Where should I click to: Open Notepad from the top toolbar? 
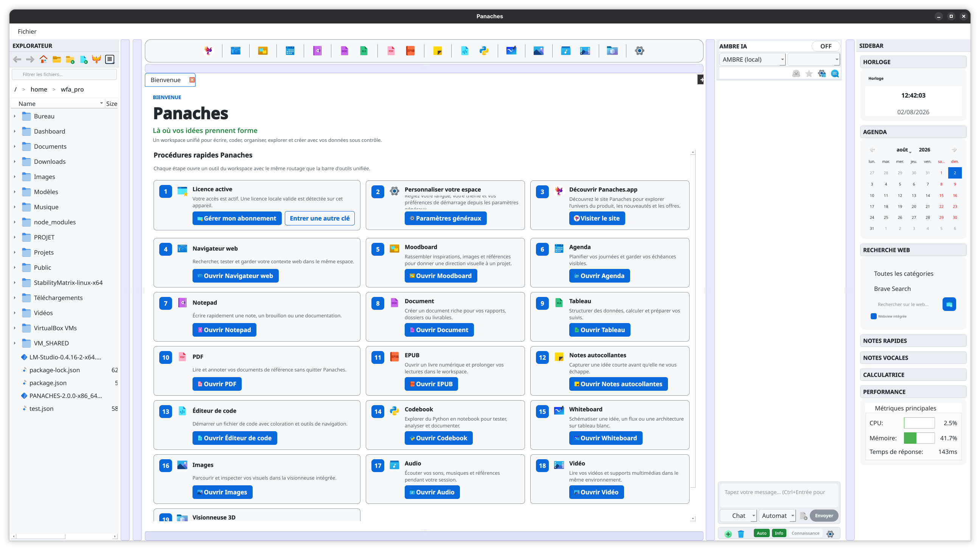pyautogui.click(x=317, y=51)
